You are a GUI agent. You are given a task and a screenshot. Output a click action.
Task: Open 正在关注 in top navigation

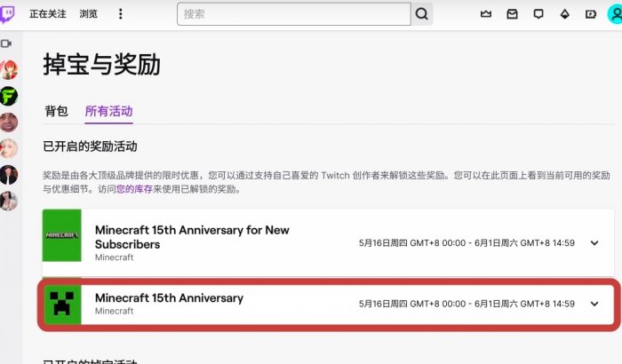point(48,14)
